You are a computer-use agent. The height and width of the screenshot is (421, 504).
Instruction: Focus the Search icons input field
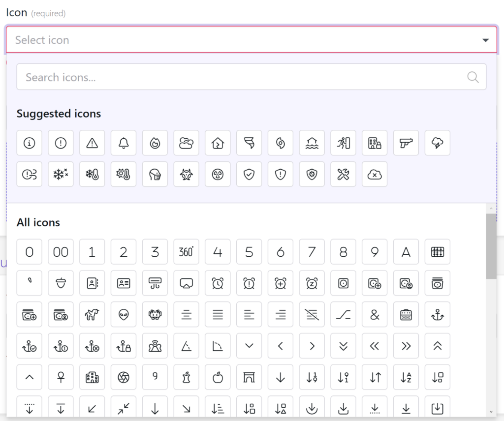(241, 77)
